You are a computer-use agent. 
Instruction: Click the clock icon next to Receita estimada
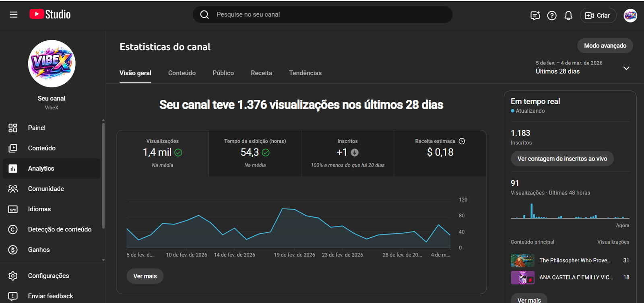click(462, 141)
